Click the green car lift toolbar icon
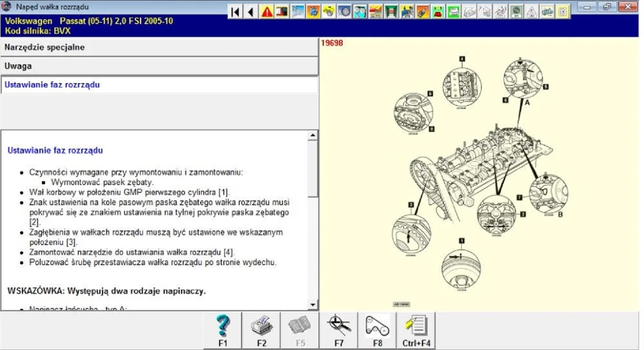 [392, 12]
